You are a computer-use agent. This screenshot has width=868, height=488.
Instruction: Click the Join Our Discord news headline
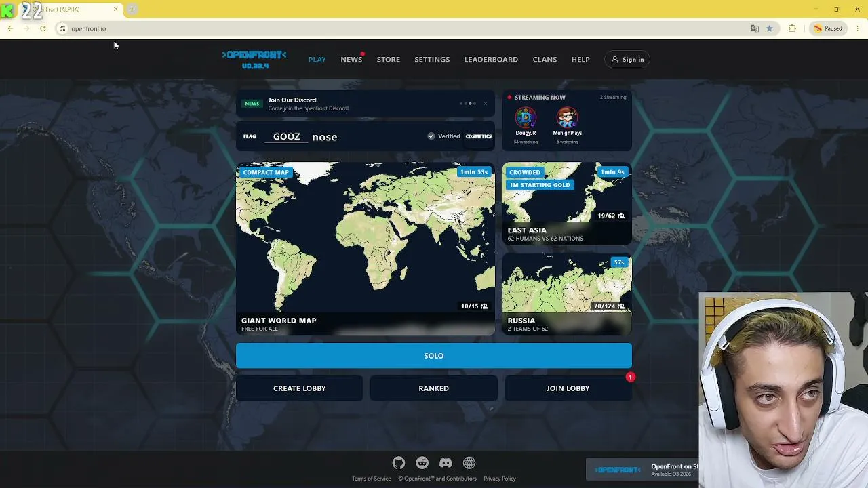293,100
